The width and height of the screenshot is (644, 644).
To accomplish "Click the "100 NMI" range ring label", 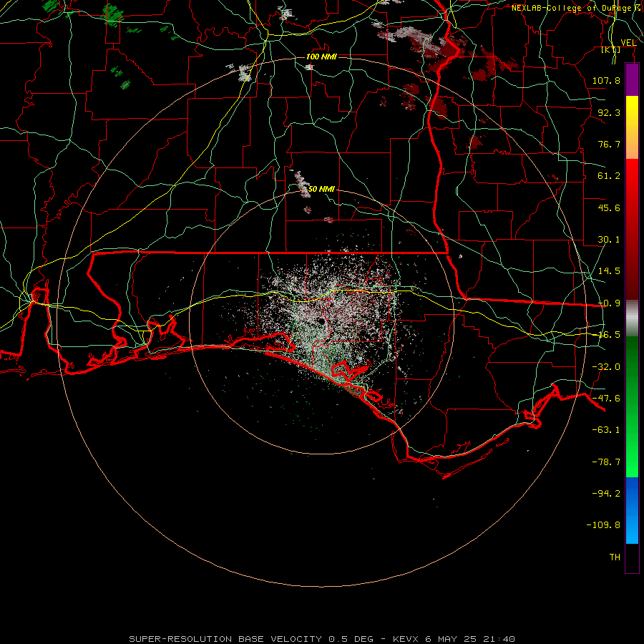I will coord(321,57).
